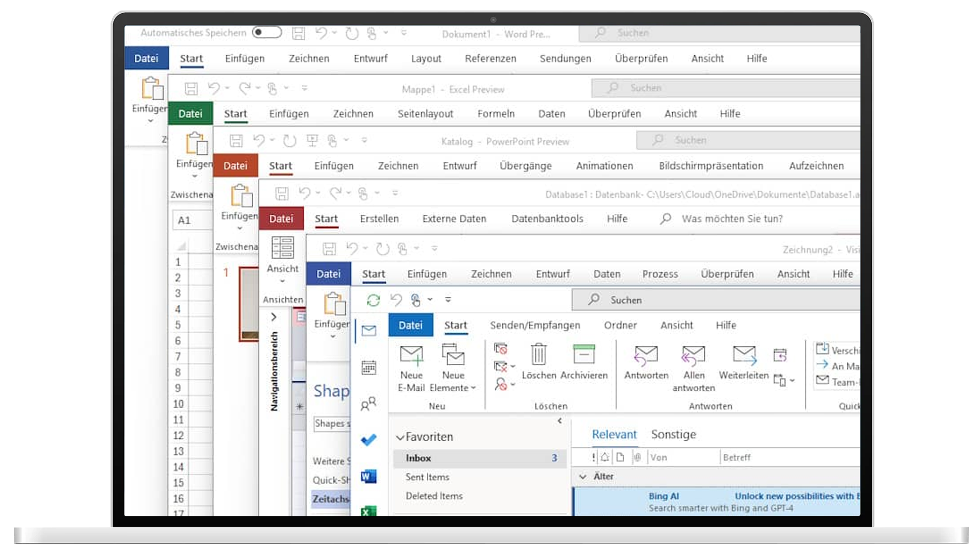Image resolution: width=980 pixels, height=551 pixels.
Task: Collapse the Favoriten section in Outlook
Action: coord(401,437)
